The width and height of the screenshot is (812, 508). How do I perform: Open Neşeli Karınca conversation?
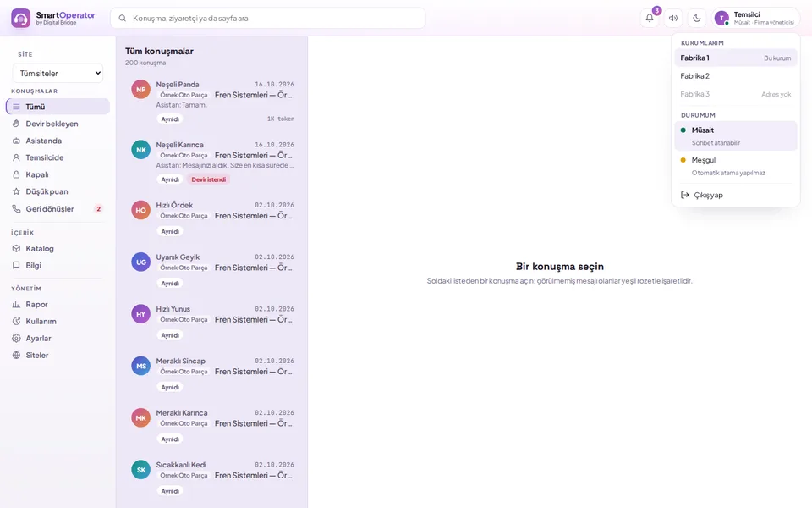[x=212, y=163]
